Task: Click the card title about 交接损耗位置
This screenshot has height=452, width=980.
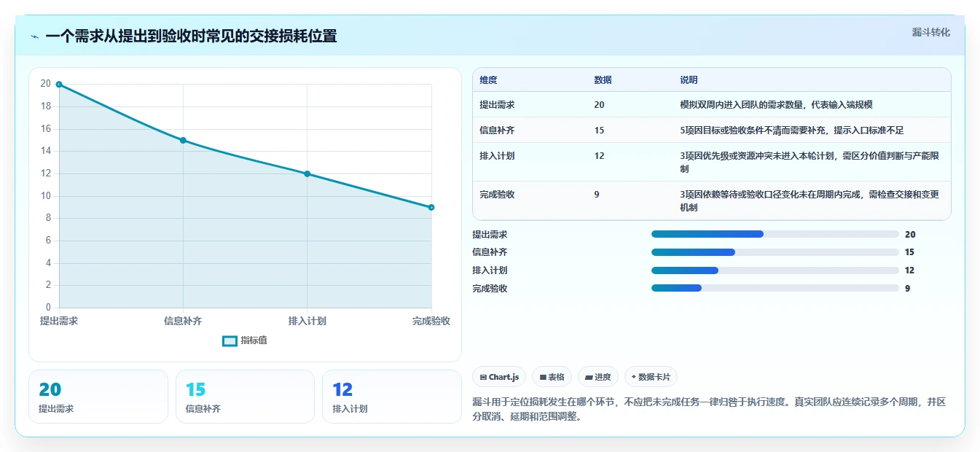Action: (x=191, y=36)
